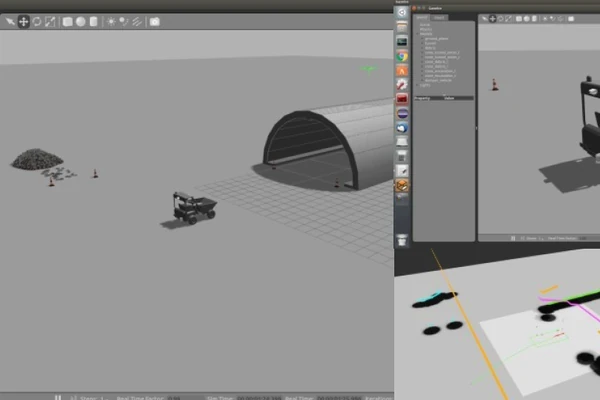Take a screenshot with camera icon
The image size is (600, 400).
pyautogui.click(x=155, y=21)
